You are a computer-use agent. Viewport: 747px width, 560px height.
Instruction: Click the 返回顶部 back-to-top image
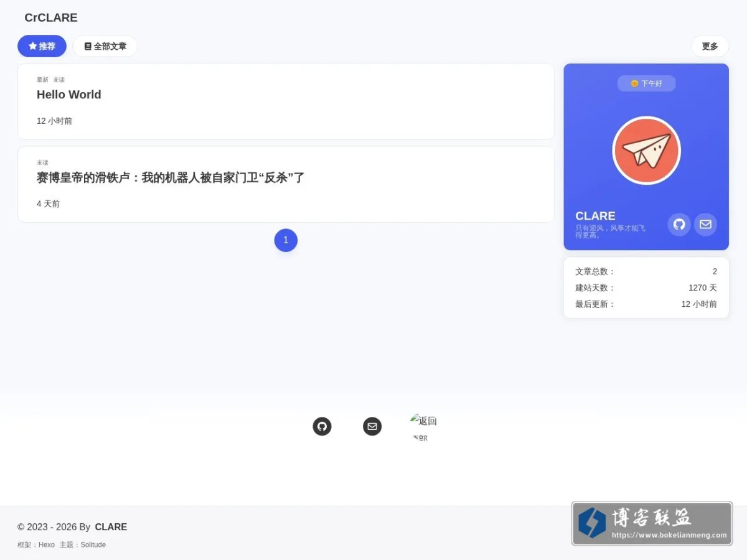[x=423, y=427]
